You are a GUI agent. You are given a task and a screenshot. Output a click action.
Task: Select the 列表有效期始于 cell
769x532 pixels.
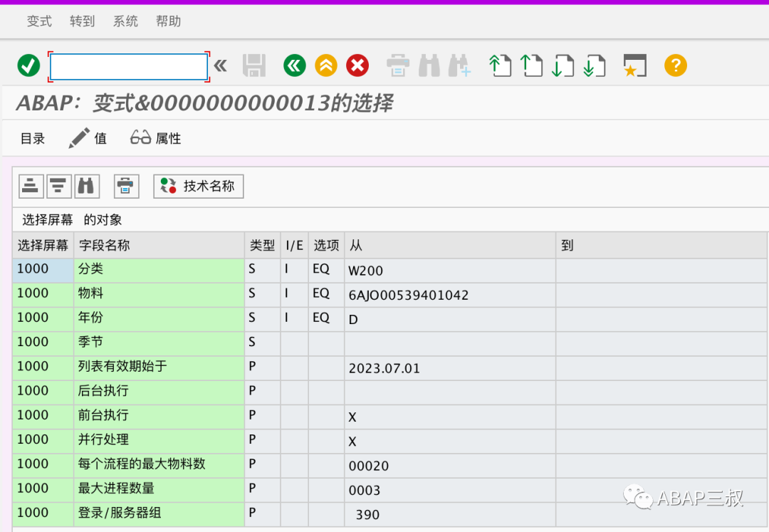click(159, 367)
